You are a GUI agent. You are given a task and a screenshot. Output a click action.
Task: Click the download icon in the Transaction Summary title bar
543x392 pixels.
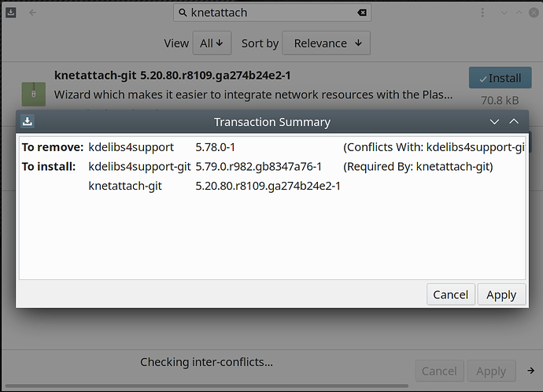(x=28, y=121)
